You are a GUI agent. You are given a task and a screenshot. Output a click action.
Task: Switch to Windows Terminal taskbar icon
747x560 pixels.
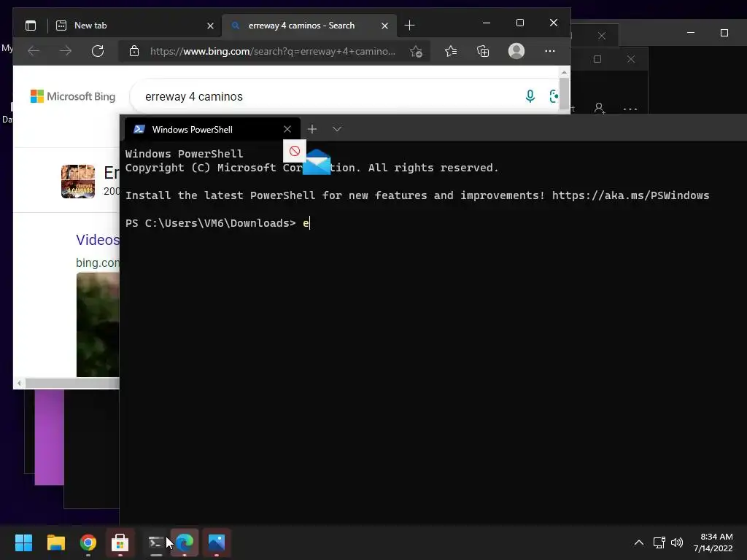tap(155, 542)
